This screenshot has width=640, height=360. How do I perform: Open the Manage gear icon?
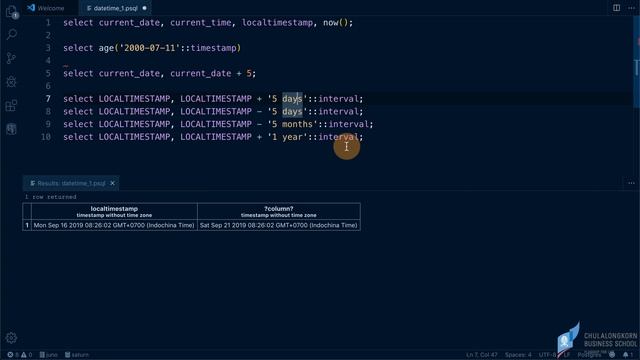tap(11, 338)
